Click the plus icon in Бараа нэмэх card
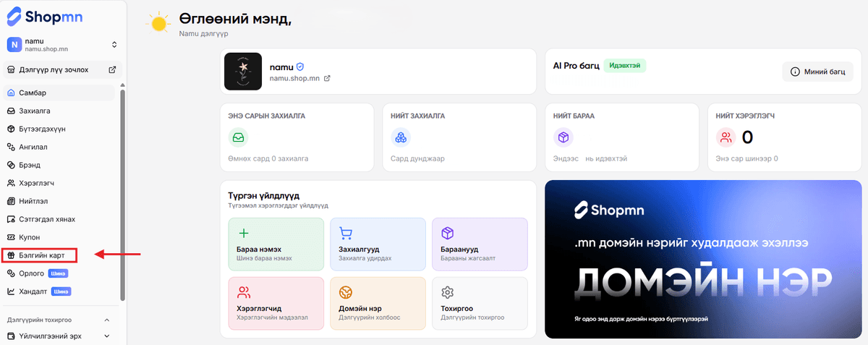Screen dimensions: 868x345 (x=244, y=233)
